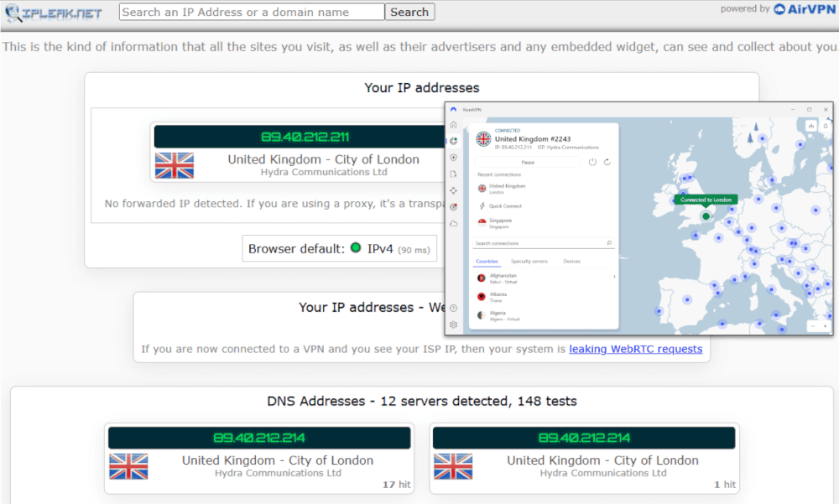Viewport: 839px width, 504px height.
Task: Click the Albania flag icon
Action: pyautogui.click(x=482, y=297)
